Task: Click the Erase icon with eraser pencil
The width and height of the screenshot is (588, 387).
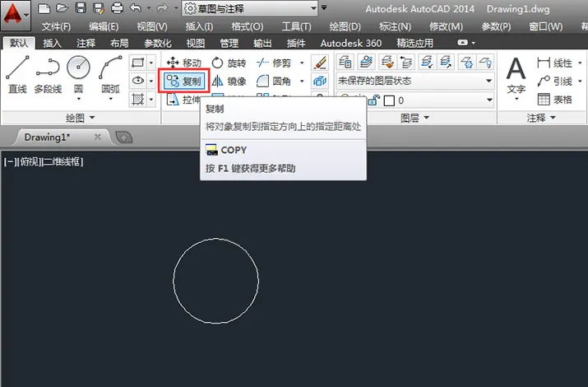Action: 320,63
